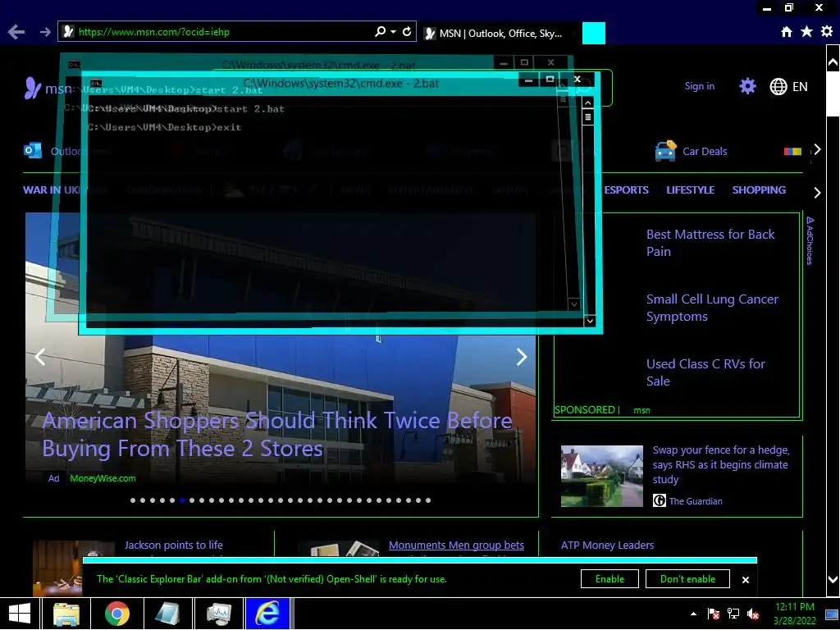Image resolution: width=840 pixels, height=630 pixels.
Task: Open the Used Class C RVs for Sale ad
Action: coord(705,372)
